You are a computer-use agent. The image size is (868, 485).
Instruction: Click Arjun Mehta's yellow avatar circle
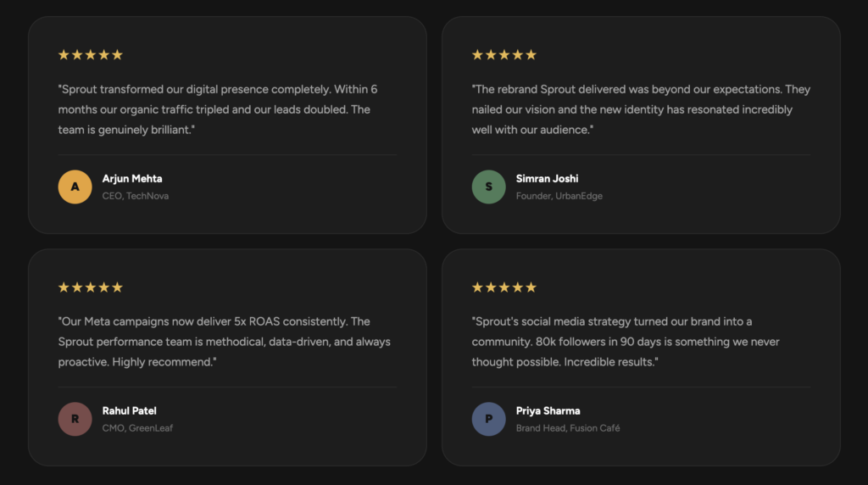pos(75,187)
